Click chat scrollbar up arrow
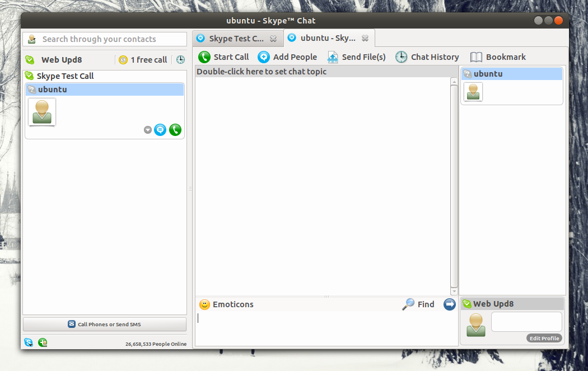 pyautogui.click(x=454, y=82)
